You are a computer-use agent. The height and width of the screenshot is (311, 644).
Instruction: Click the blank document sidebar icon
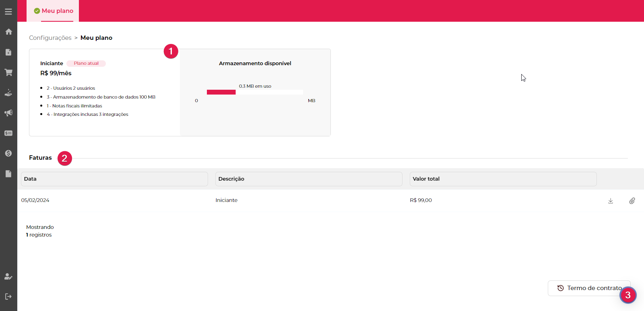click(8, 174)
